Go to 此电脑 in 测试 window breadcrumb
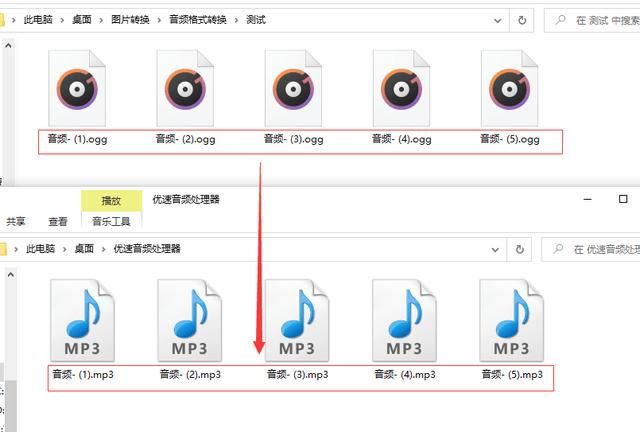640x432 pixels. 38,20
